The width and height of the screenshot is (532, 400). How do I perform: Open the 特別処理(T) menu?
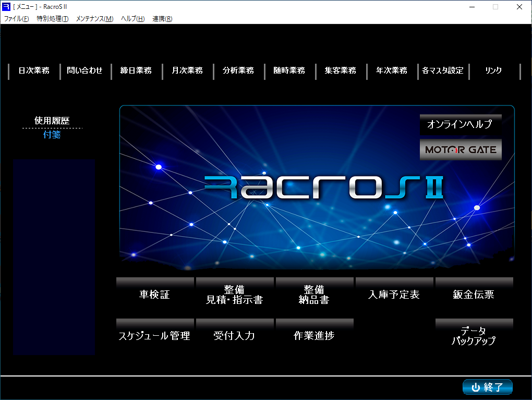[x=53, y=19]
